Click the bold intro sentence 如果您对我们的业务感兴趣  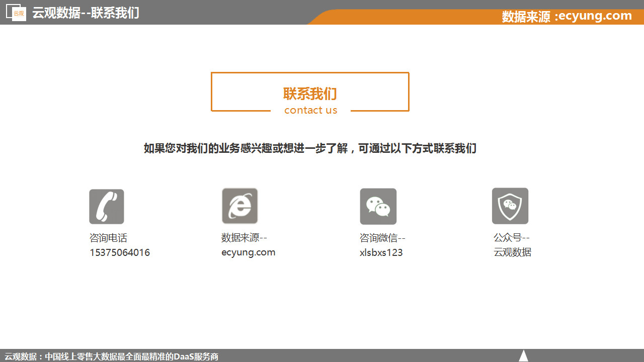coord(310,148)
